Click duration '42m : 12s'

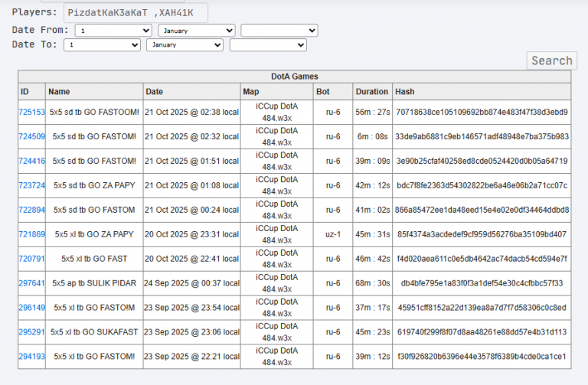pyautogui.click(x=372, y=185)
